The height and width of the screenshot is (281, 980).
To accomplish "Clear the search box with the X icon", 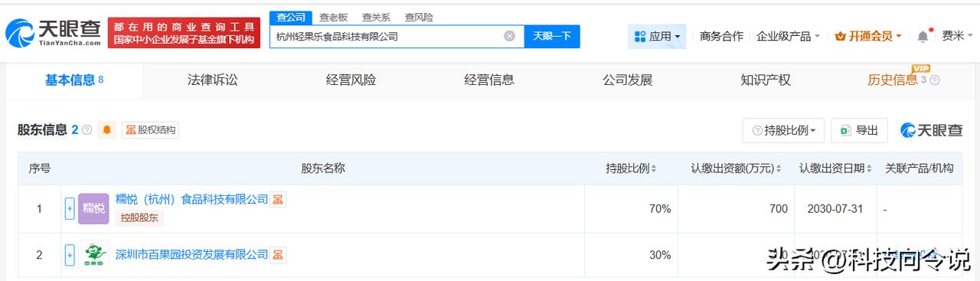I will [x=509, y=36].
